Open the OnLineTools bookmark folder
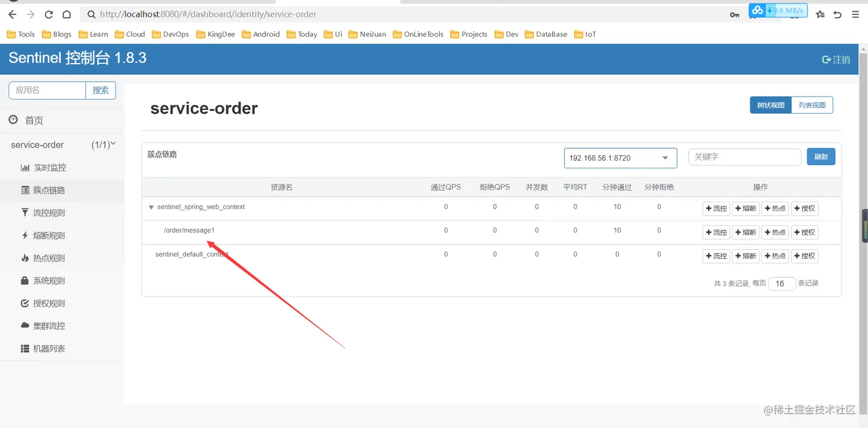 (x=418, y=34)
